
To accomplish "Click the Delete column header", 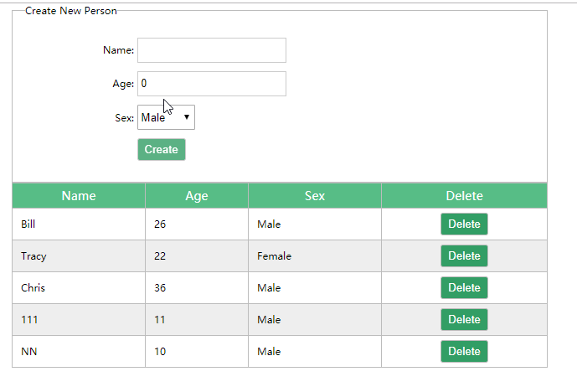I will (x=465, y=196).
